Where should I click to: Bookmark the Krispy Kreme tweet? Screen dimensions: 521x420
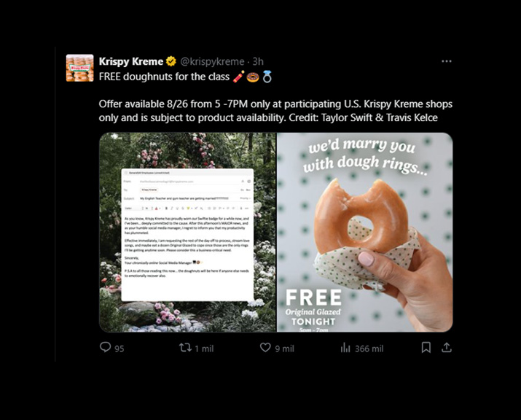pyautogui.click(x=426, y=348)
